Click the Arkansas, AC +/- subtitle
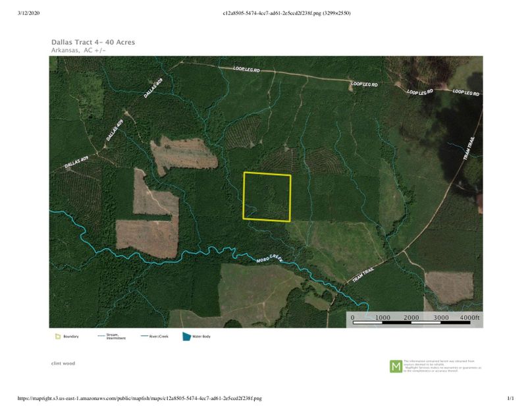This screenshot has width=532, height=411. click(78, 50)
